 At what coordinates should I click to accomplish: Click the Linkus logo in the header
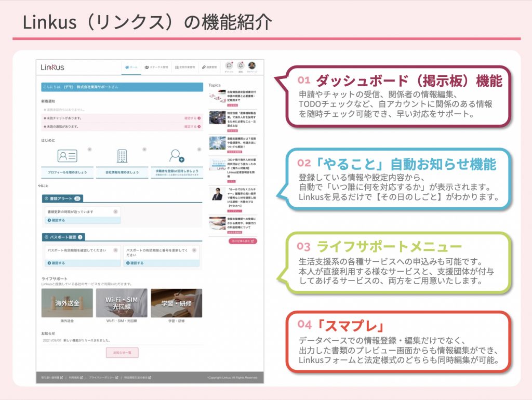coord(52,68)
